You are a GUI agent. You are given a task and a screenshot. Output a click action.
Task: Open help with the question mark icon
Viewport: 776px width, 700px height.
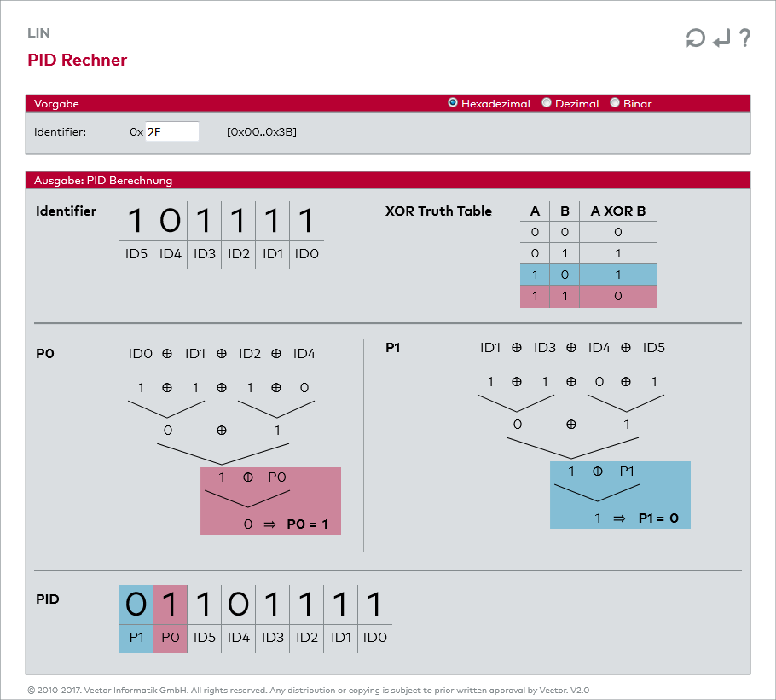click(744, 38)
